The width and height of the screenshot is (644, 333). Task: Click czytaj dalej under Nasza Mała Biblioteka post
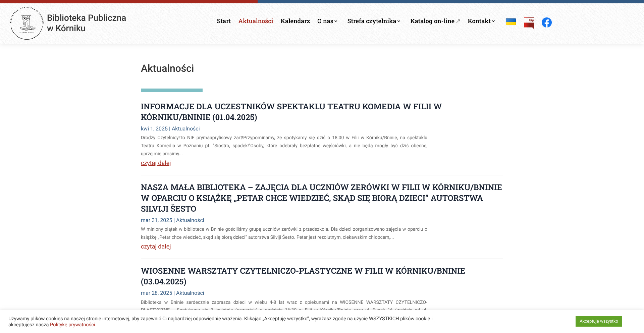point(156,246)
